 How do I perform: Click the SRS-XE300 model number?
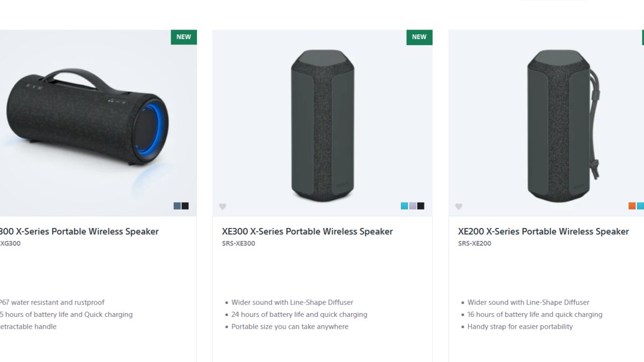(x=238, y=243)
